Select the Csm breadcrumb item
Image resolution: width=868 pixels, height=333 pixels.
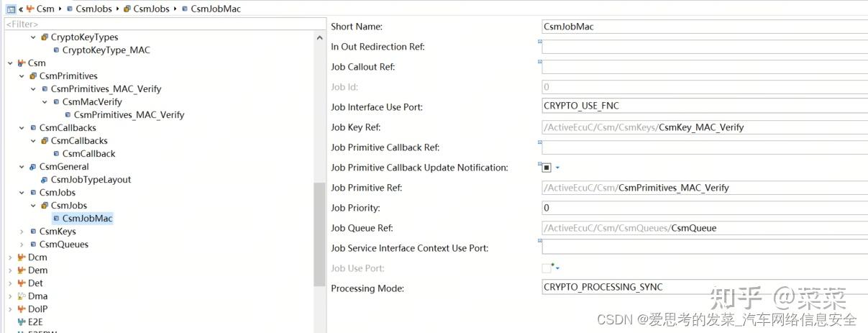45,9
